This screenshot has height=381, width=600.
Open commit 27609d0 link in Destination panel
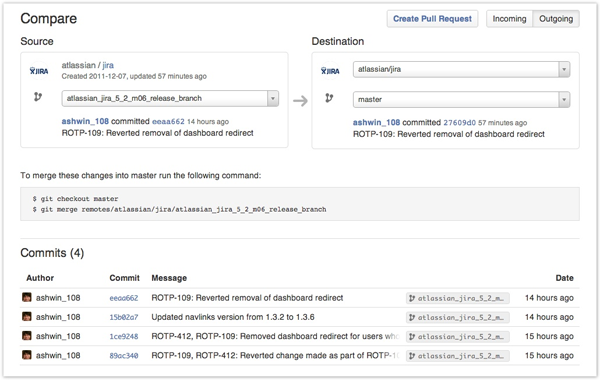[459, 123]
